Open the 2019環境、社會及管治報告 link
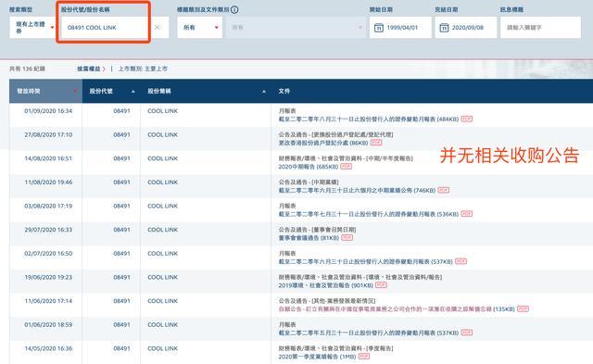Image resolution: width=593 pixels, height=364 pixels. (x=326, y=285)
